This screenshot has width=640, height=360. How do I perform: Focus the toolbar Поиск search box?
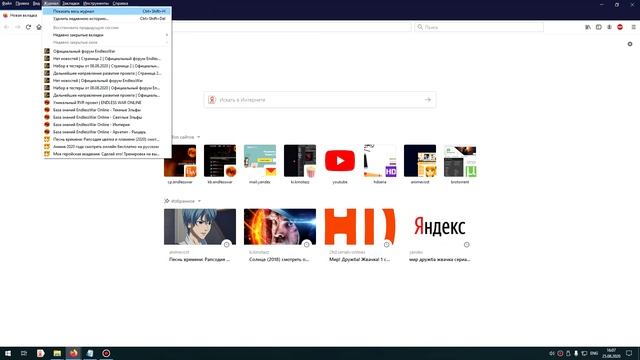(x=479, y=27)
